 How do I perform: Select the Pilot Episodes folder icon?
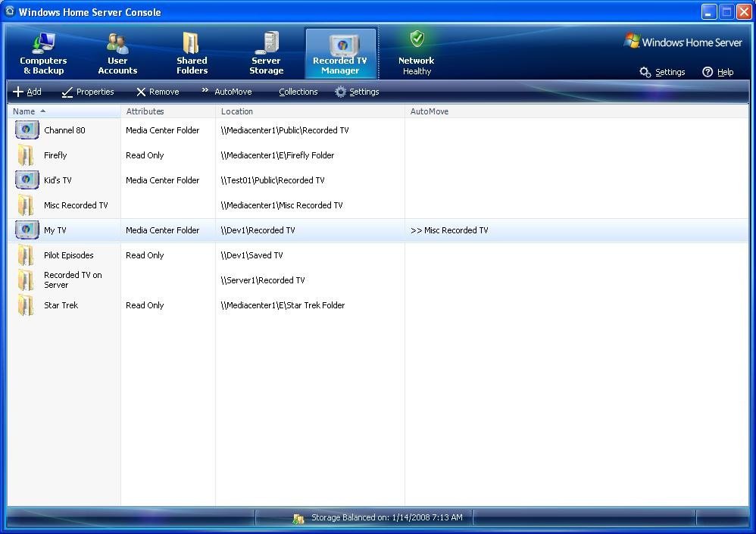tap(26, 255)
